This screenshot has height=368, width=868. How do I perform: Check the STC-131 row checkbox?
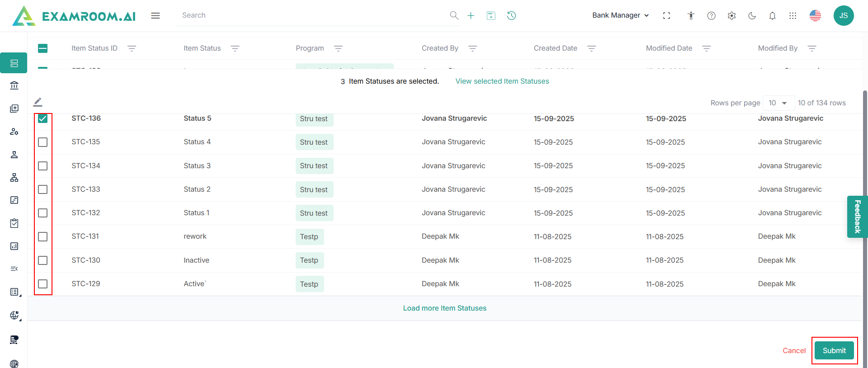(x=43, y=237)
